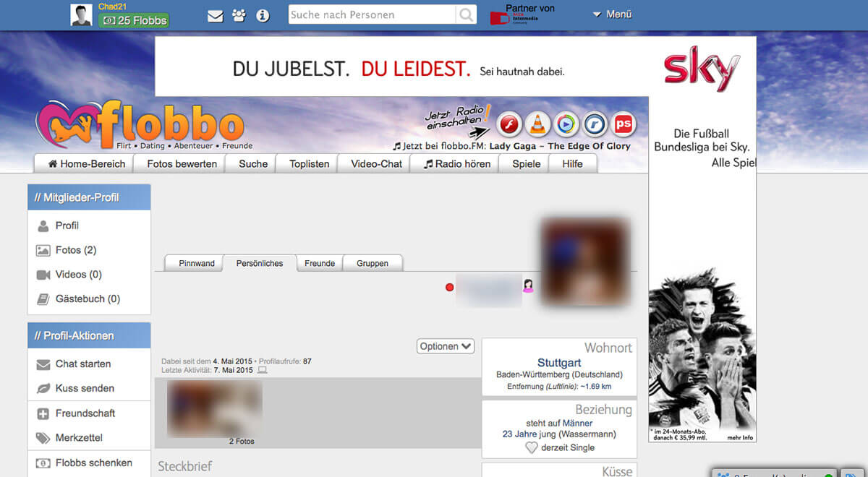This screenshot has width=868, height=477.
Task: Expand the Optionen dropdown
Action: (446, 346)
